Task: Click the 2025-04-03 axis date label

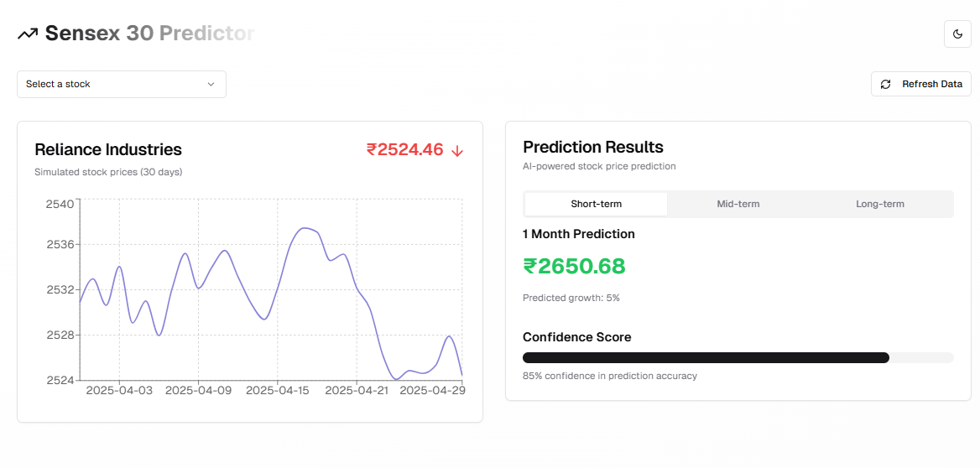Action: click(119, 391)
